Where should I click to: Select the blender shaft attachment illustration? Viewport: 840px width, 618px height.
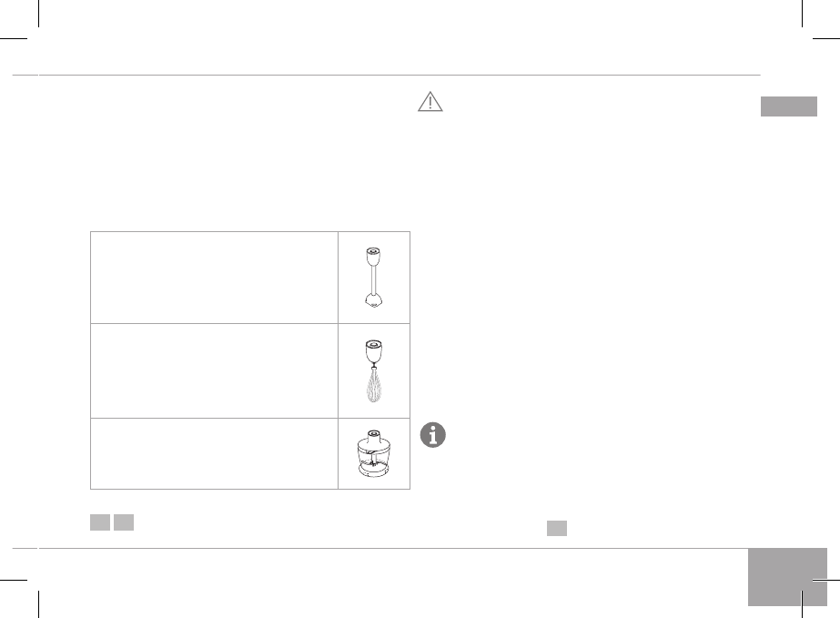click(x=373, y=277)
